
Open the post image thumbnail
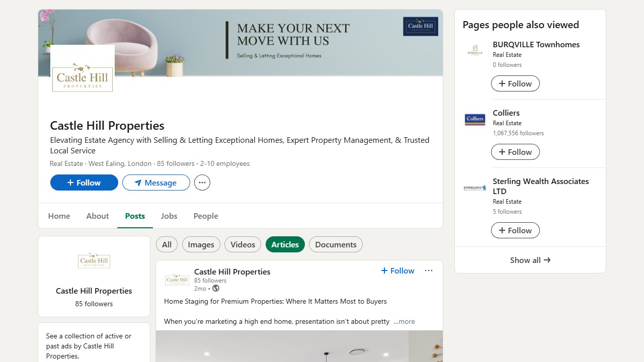click(x=299, y=346)
